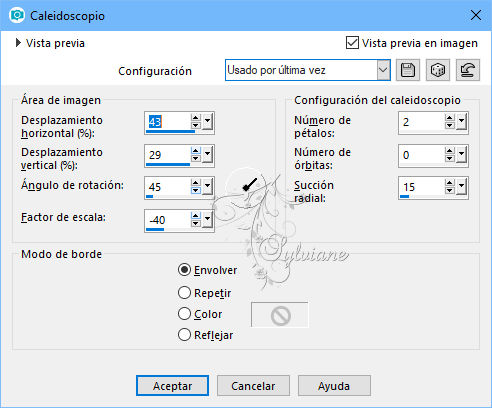Expand the Vista previa panel triangle
This screenshot has height=408, width=492.
(18, 43)
